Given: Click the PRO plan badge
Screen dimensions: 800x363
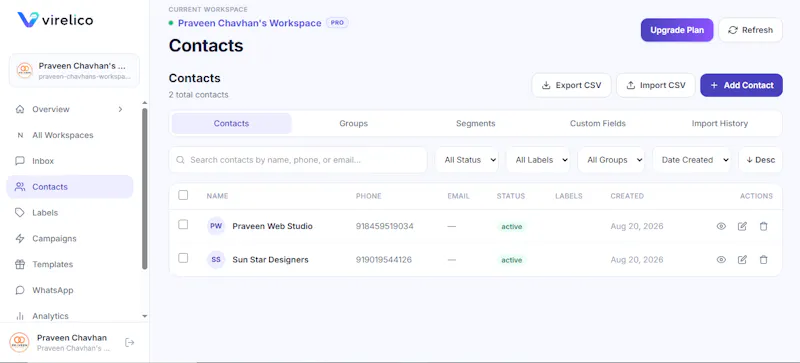Looking at the screenshot, I should pyautogui.click(x=337, y=23).
